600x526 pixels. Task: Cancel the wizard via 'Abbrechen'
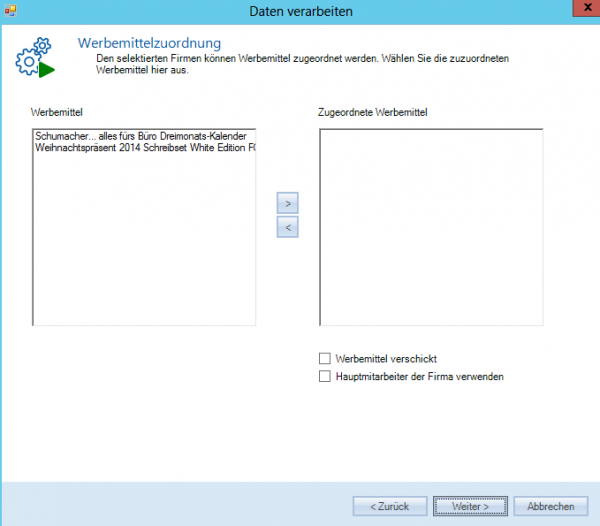point(550,506)
